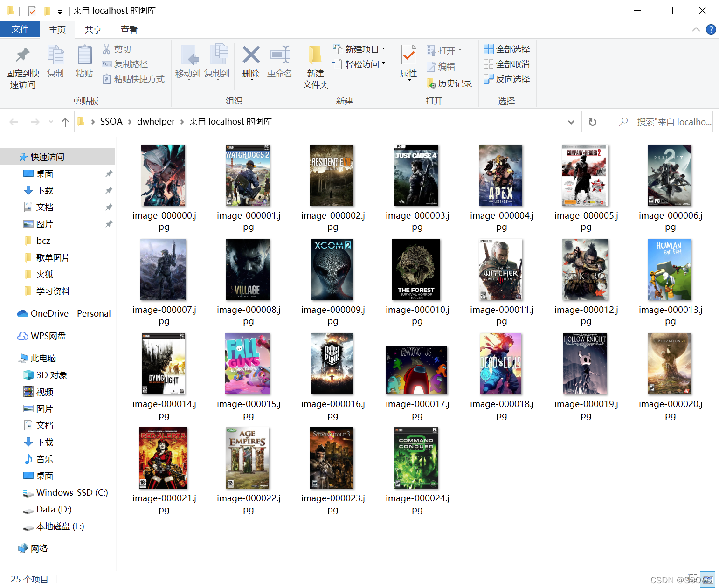
Task: Switch to the 共享 ribbon tab
Action: [x=93, y=29]
